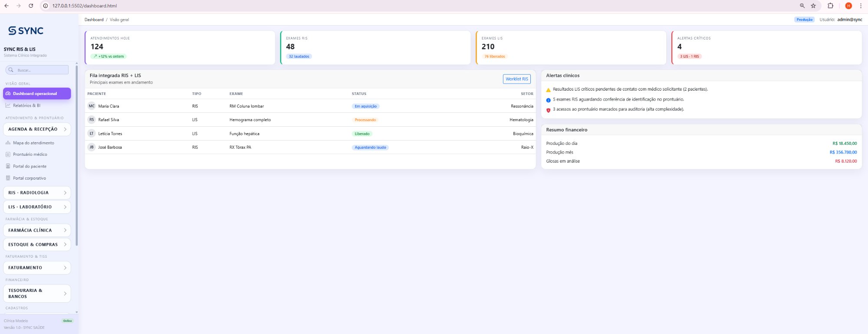The image size is (868, 334).
Task: Click the MC avatar for Maria Clara
Action: (92, 106)
